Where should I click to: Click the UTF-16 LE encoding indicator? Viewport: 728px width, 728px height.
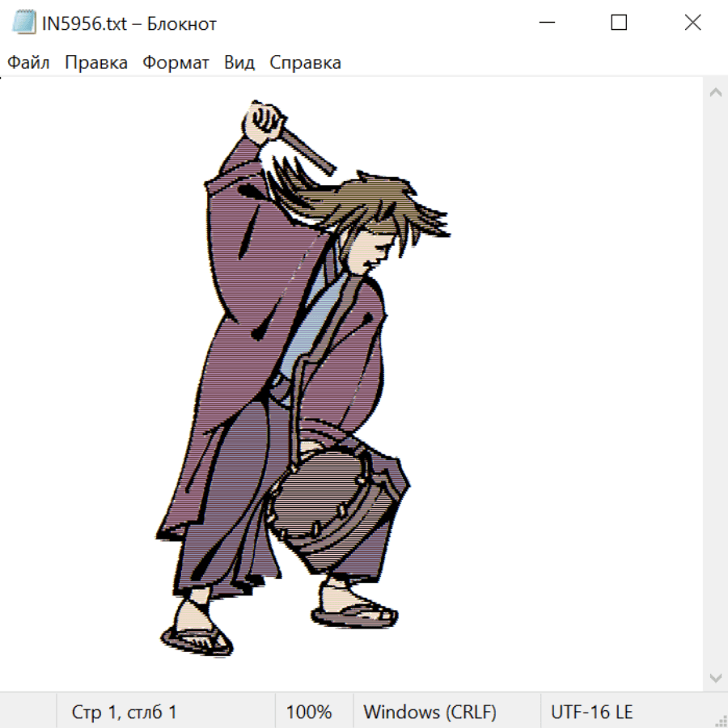point(591,713)
